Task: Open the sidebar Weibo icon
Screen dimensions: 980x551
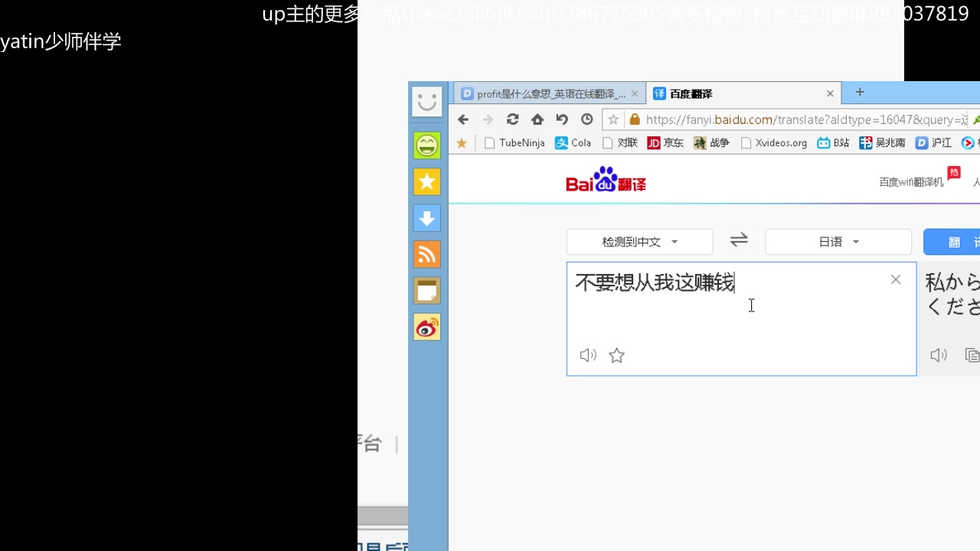Action: pos(427,327)
